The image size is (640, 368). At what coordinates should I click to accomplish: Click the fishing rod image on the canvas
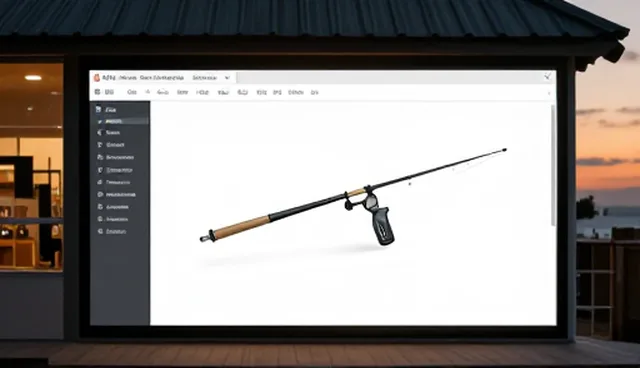pyautogui.click(x=353, y=196)
